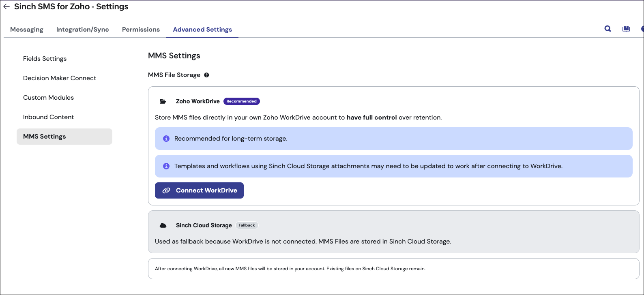644x295 pixels.
Task: Select the Advanced Settings tab
Action: [x=202, y=30]
